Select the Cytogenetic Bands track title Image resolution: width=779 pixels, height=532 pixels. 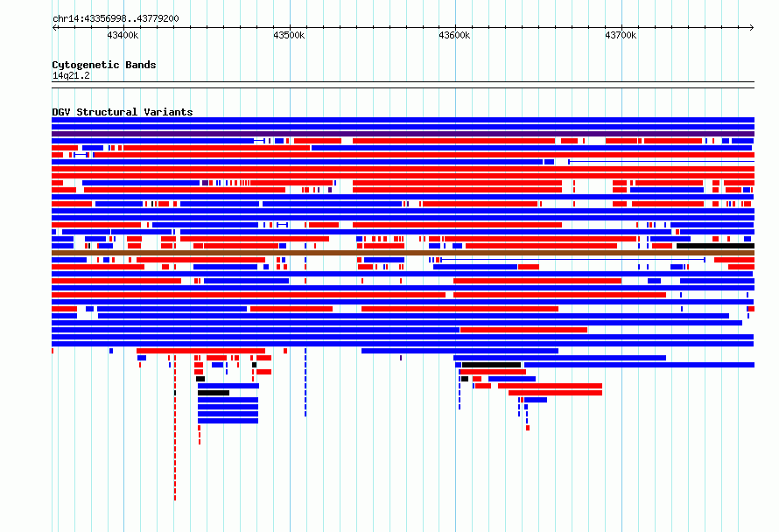[104, 65]
